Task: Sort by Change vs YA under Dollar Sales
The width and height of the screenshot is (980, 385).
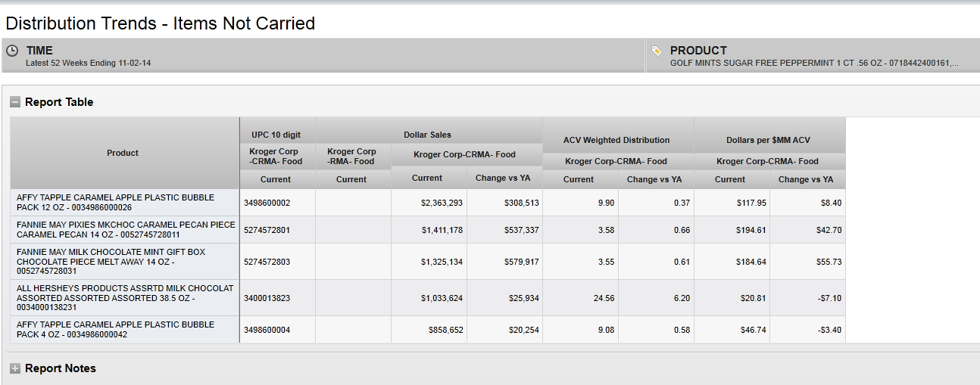Action: click(x=503, y=179)
